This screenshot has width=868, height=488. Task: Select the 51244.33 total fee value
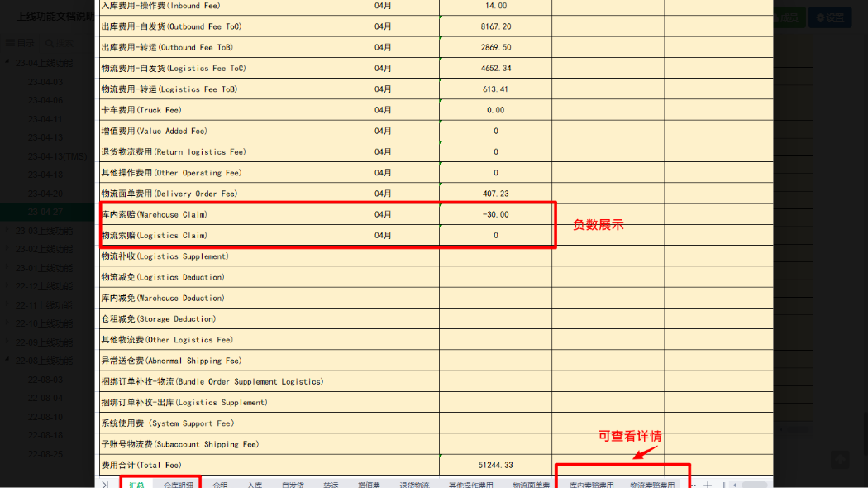tap(495, 466)
